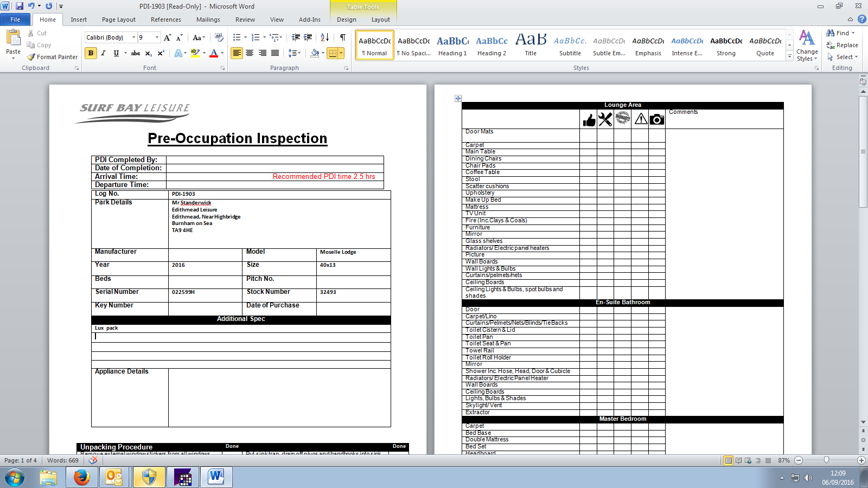The width and height of the screenshot is (868, 488).
Task: Click the table move handle above Lounge Area
Action: 458,98
